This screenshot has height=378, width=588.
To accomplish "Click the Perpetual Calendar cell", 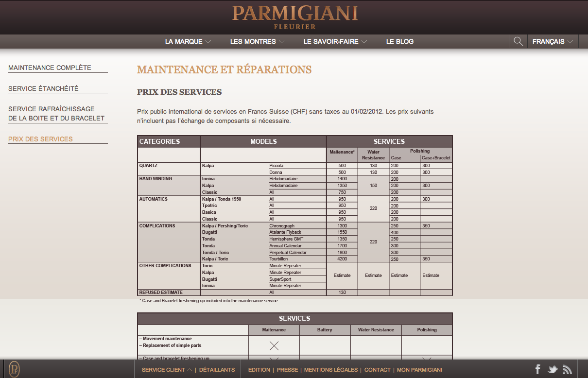I will [288, 253].
